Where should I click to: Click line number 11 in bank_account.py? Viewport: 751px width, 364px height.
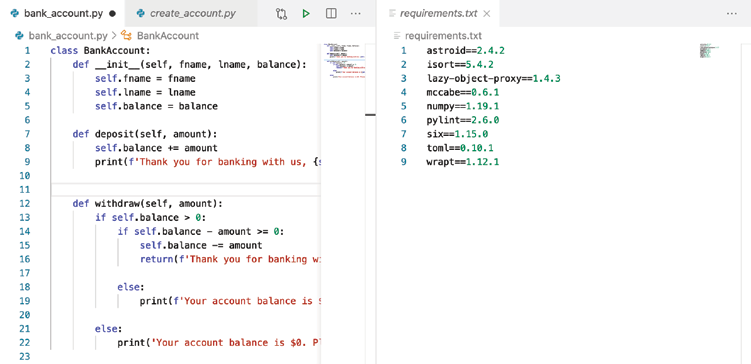(x=24, y=190)
